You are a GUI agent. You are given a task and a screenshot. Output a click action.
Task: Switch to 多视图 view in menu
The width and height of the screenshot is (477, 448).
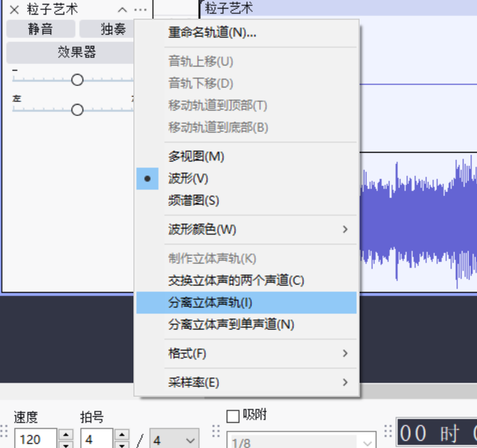[x=196, y=157]
